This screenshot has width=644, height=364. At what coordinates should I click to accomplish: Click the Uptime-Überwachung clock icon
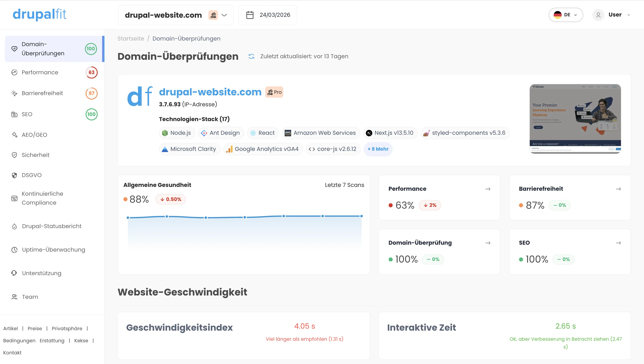(14, 250)
